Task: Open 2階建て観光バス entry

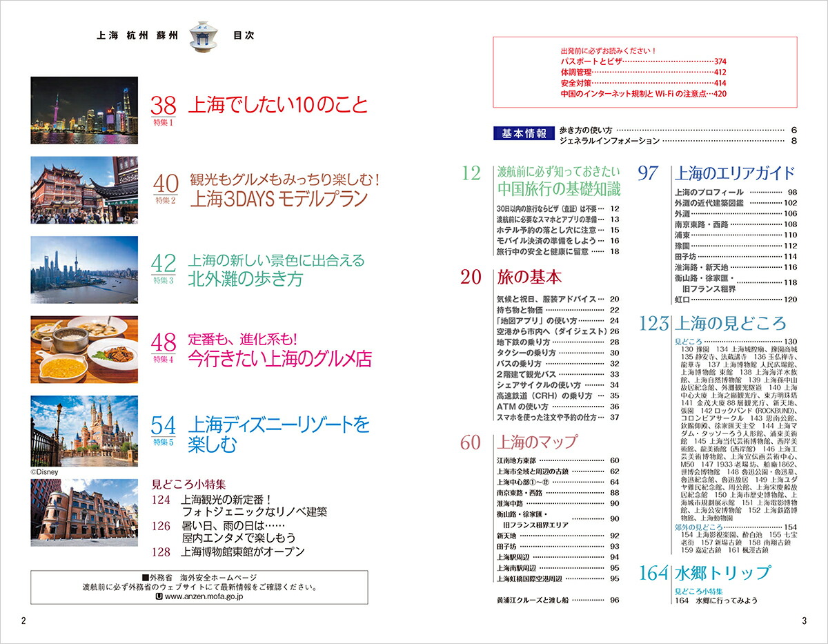Action: 558,375
